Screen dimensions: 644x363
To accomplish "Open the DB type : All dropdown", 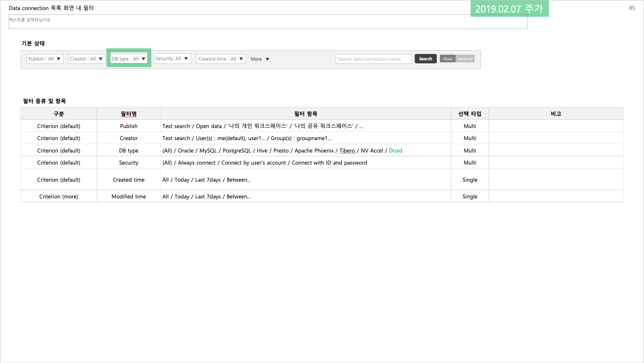I will (x=129, y=59).
